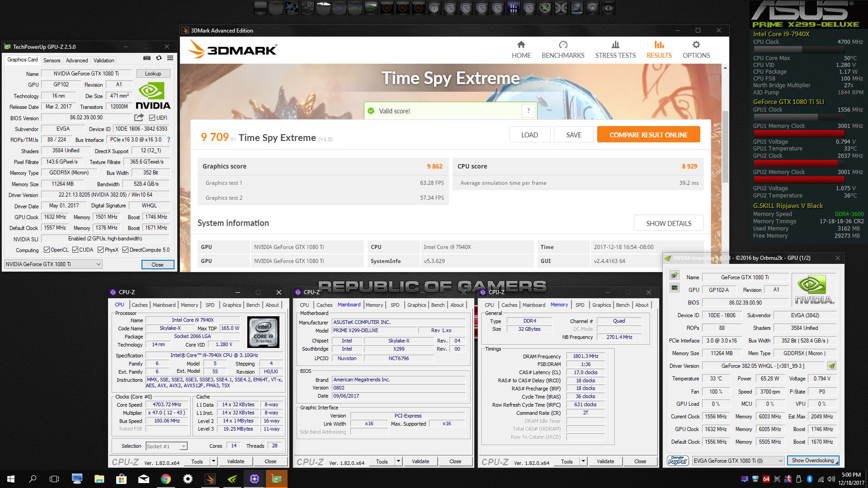Screen dimensions: 868x488
Task: Click the 9 709 Time Spy Extreme score
Action: (215, 137)
